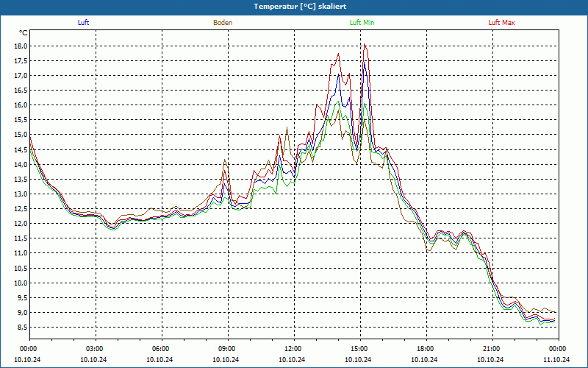The image size is (588, 368).
Task: Click the 21:00 time axis label
Action: [x=492, y=349]
